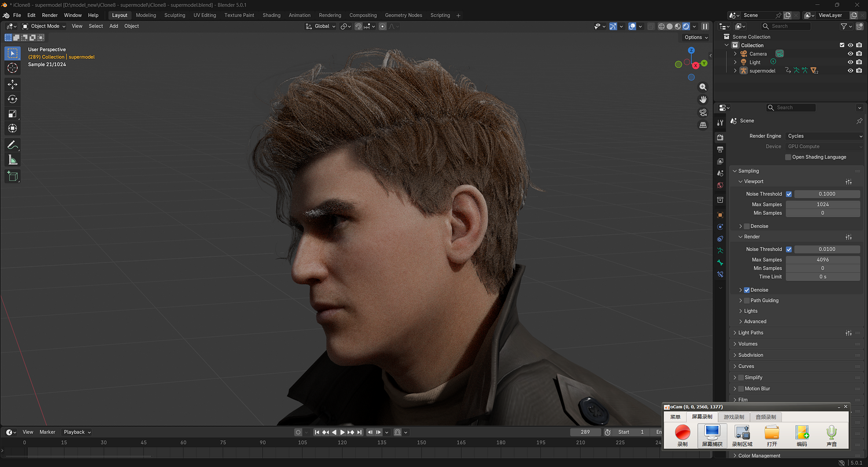Viewport: 868px width, 467px height.
Task: Switch to material preview shading
Action: (x=678, y=26)
